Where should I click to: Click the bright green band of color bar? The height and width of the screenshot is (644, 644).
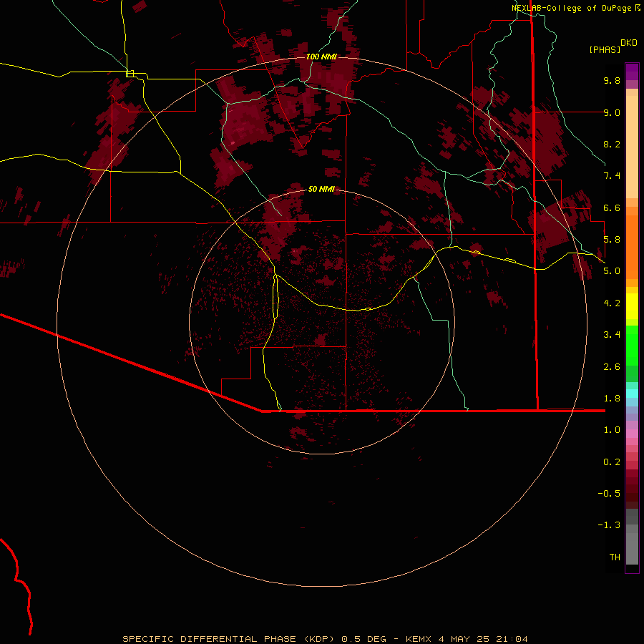pyautogui.click(x=632, y=346)
